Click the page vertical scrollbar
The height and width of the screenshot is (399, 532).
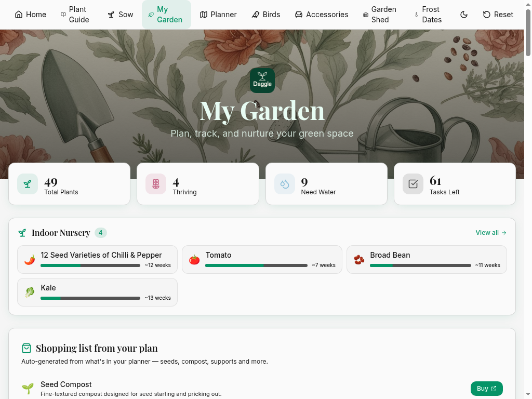point(528,33)
